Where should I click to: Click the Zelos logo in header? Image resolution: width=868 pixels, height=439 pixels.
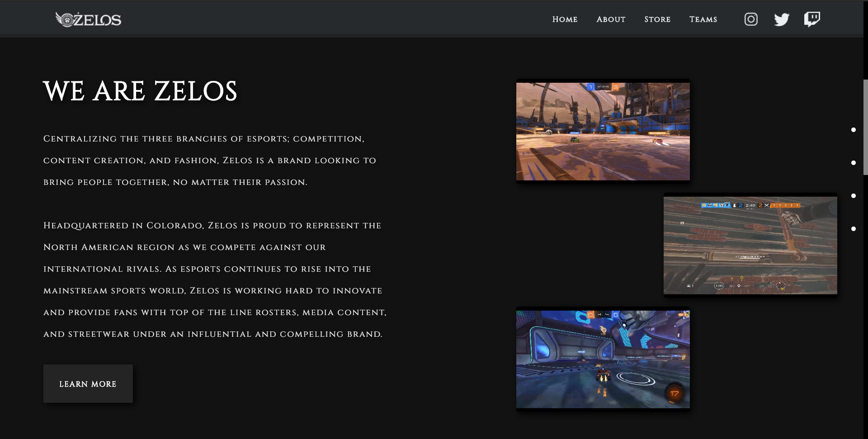coord(88,19)
